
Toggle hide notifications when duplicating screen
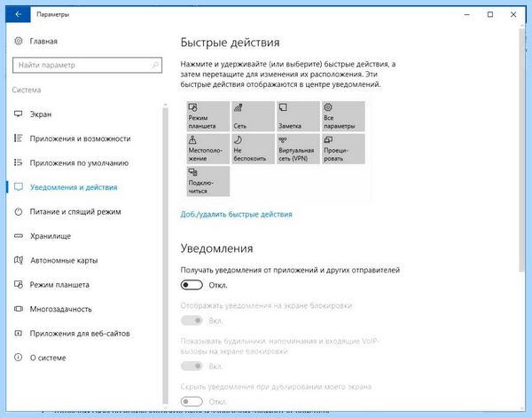click(192, 402)
